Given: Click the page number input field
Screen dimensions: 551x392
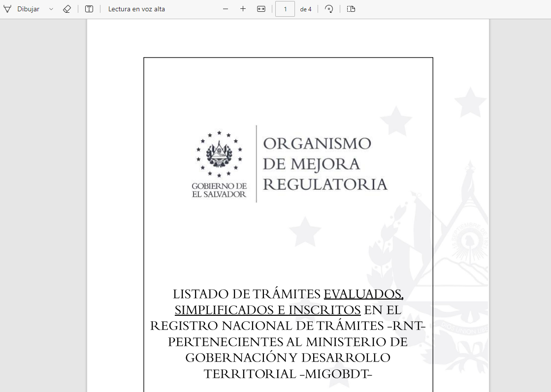Looking at the screenshot, I should coord(285,9).
